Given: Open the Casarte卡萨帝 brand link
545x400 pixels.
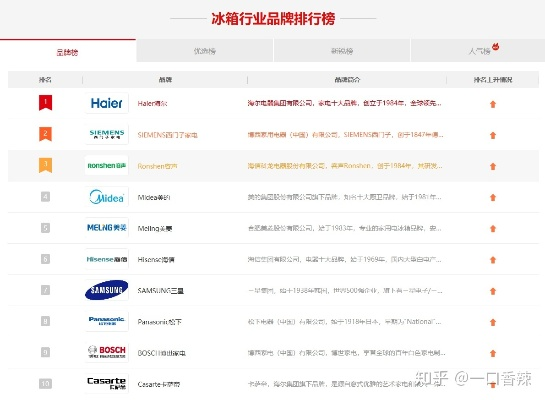Looking at the screenshot, I should [159, 384].
